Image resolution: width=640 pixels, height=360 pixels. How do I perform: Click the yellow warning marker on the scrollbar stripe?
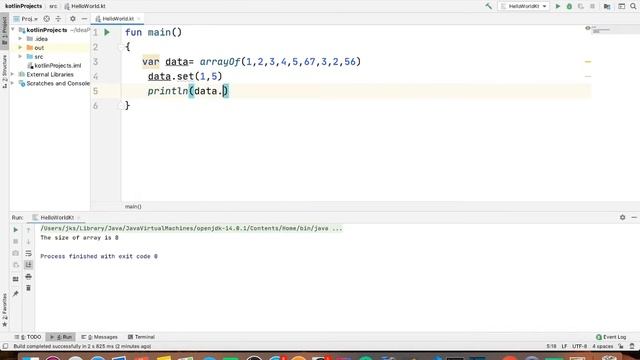pos(588,62)
